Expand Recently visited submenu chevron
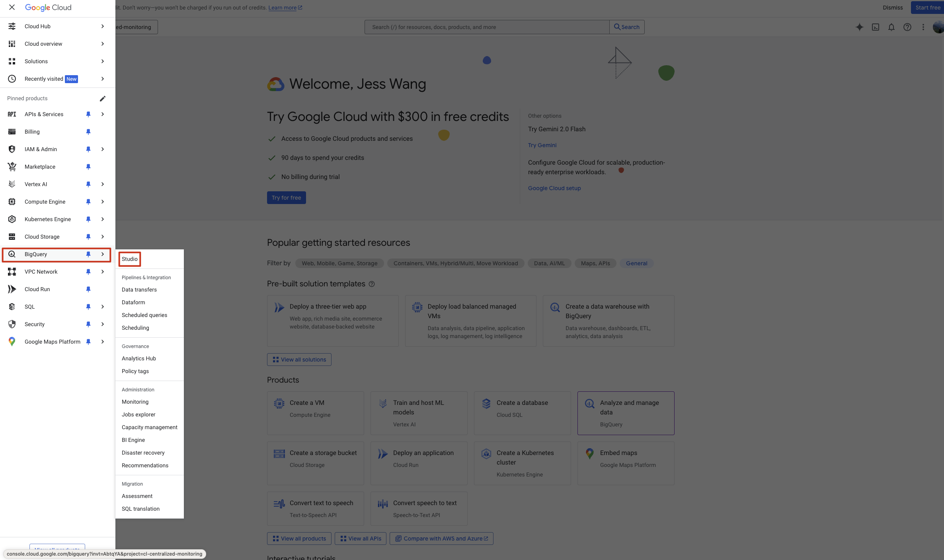The width and height of the screenshot is (944, 560). coord(103,79)
